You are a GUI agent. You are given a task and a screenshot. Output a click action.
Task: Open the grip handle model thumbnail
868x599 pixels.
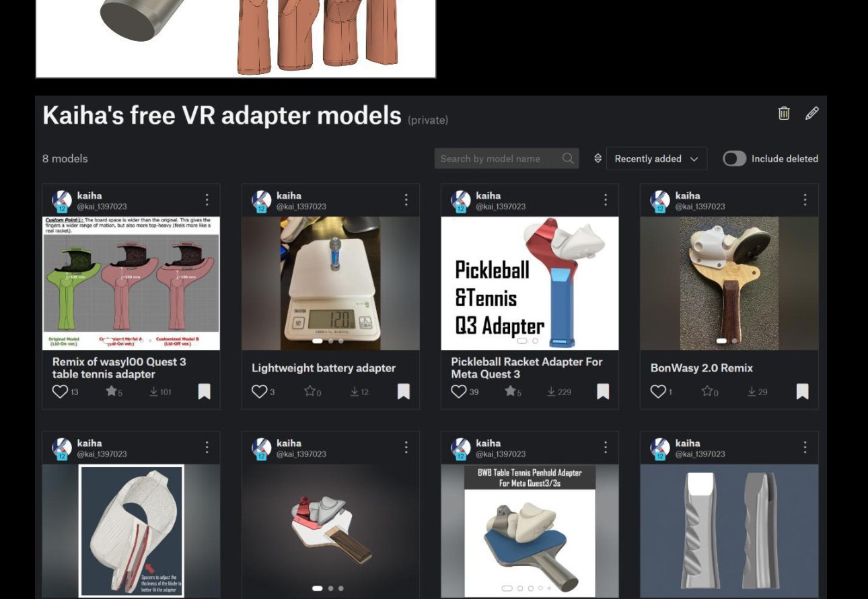pyautogui.click(x=729, y=531)
